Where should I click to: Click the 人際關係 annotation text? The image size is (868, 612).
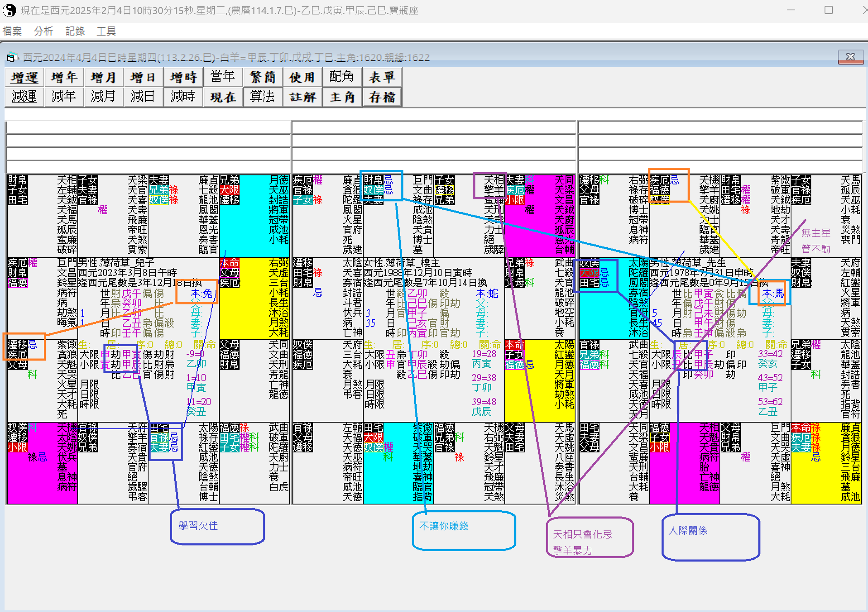pos(688,531)
